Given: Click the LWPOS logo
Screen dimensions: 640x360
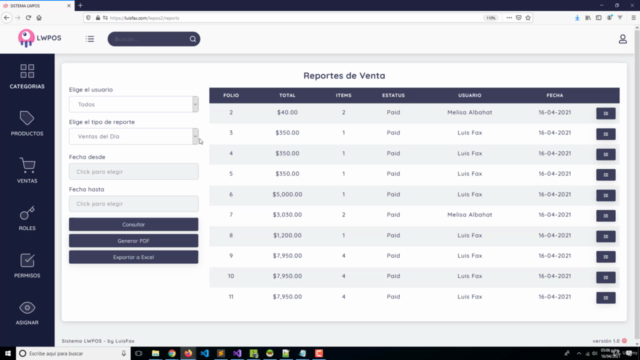Looking at the screenshot, I should pyautogui.click(x=40, y=38).
